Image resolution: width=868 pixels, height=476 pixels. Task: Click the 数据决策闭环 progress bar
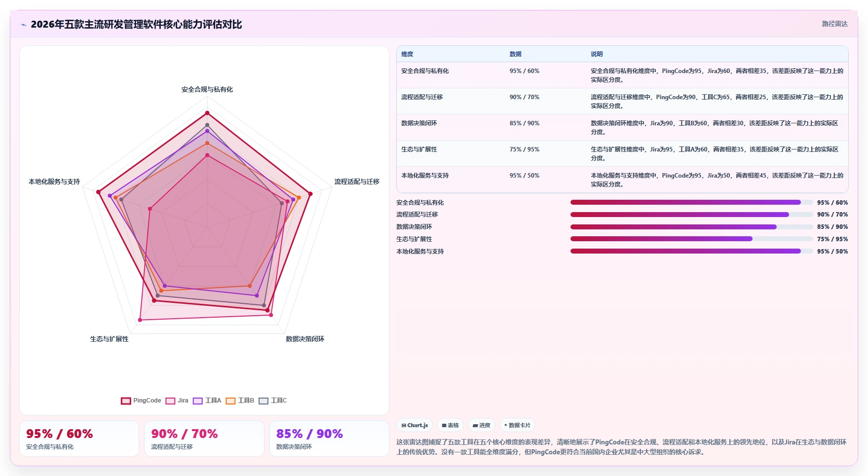pos(691,227)
